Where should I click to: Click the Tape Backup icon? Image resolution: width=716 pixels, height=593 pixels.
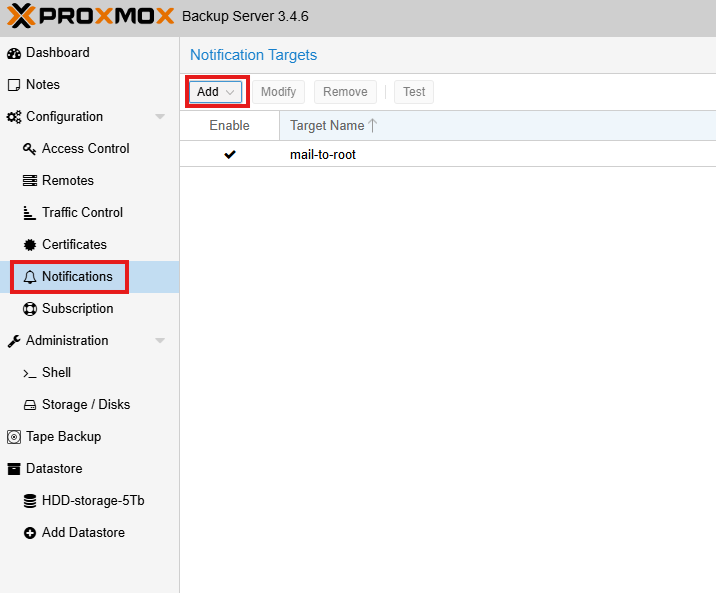click(x=14, y=437)
